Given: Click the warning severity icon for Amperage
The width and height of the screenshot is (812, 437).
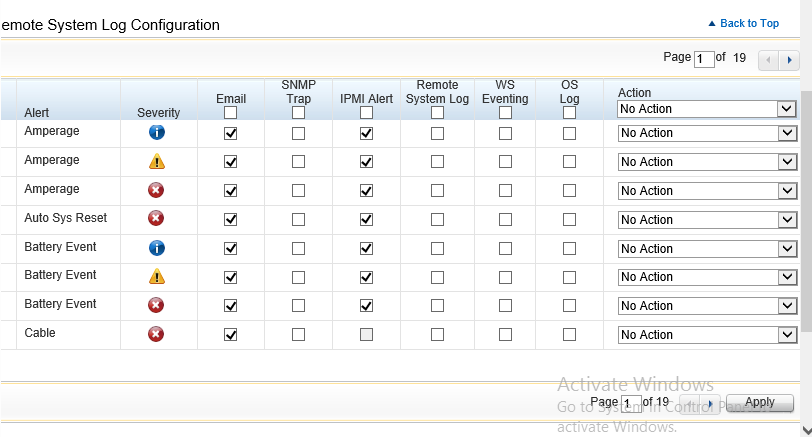Looking at the screenshot, I should tap(157, 161).
